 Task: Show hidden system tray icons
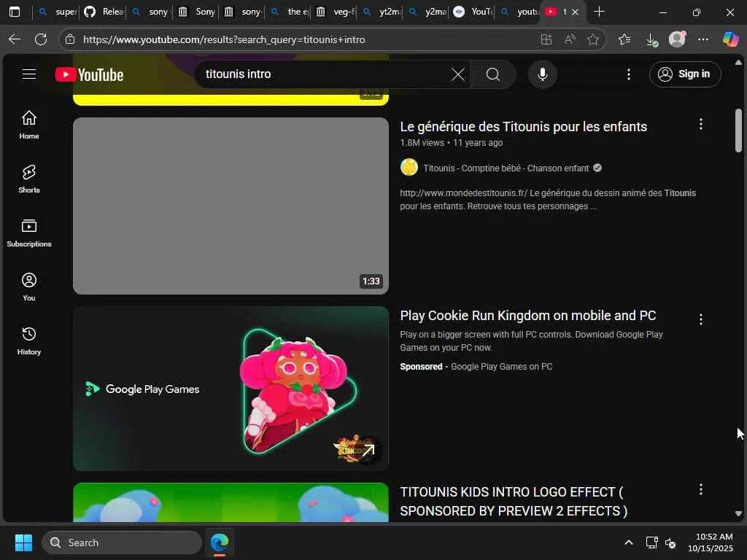tap(628, 542)
